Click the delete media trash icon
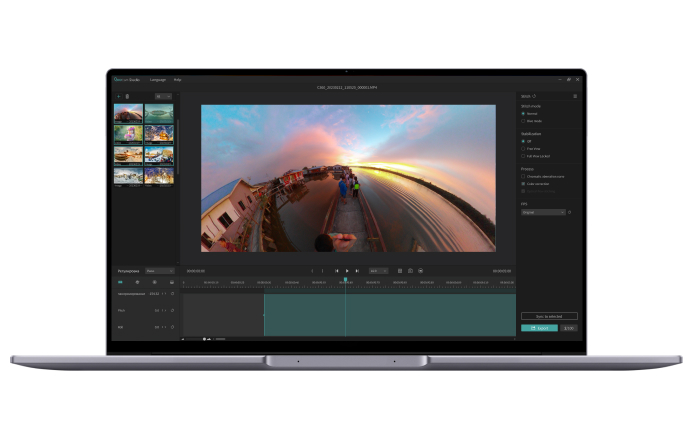700x440 pixels. (x=127, y=96)
